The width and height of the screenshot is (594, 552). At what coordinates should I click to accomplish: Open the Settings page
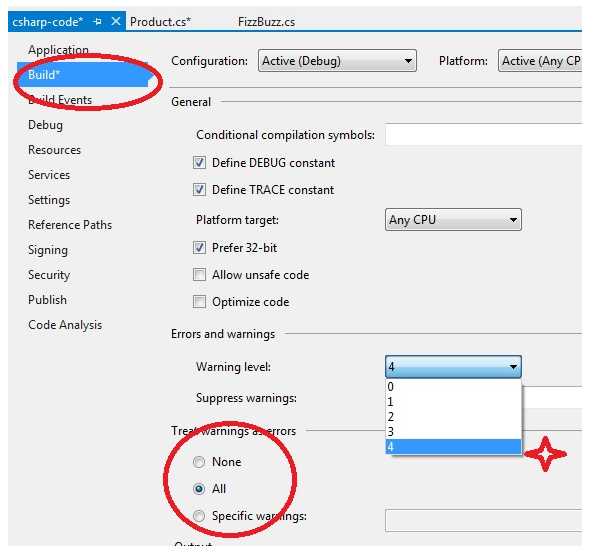click(x=49, y=200)
